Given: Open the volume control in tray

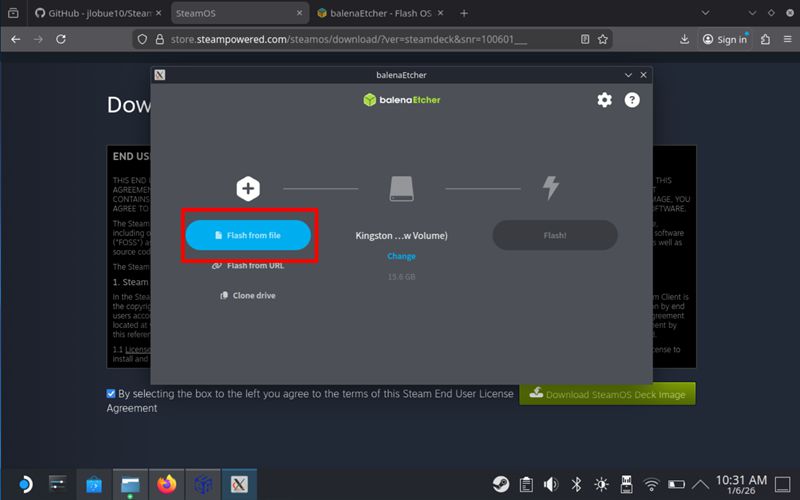Looking at the screenshot, I should [x=551, y=484].
